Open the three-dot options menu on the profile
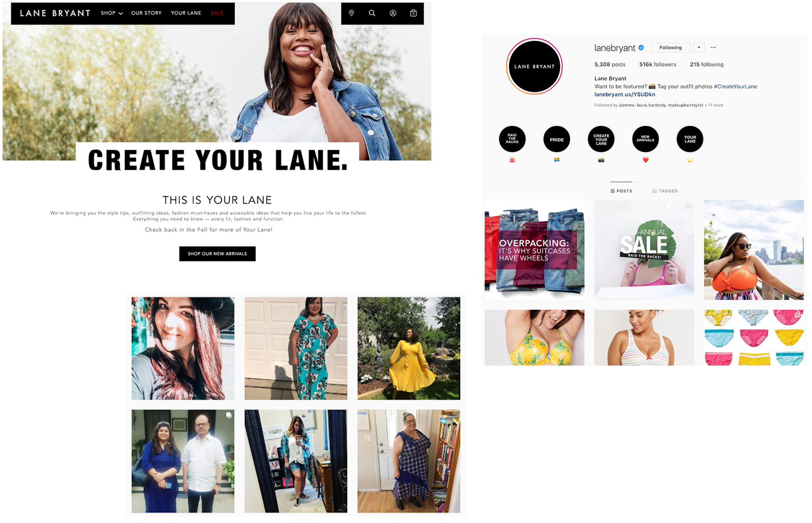Image resolution: width=812 pixels, height=523 pixels. [x=713, y=47]
